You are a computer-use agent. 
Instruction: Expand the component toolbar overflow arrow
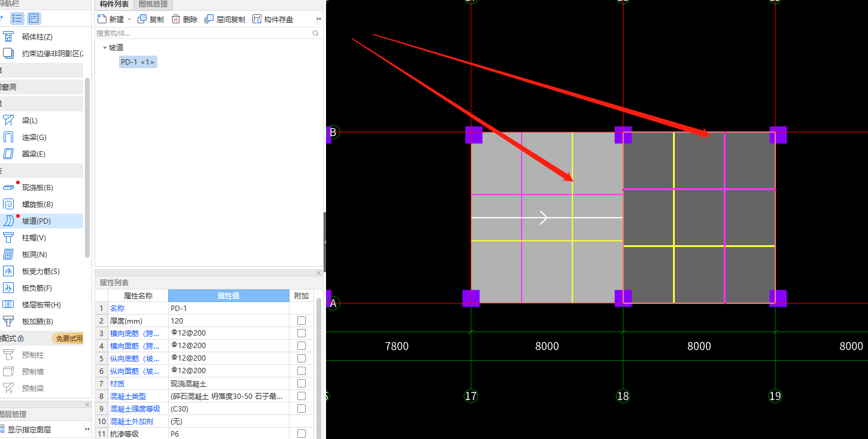click(x=319, y=19)
